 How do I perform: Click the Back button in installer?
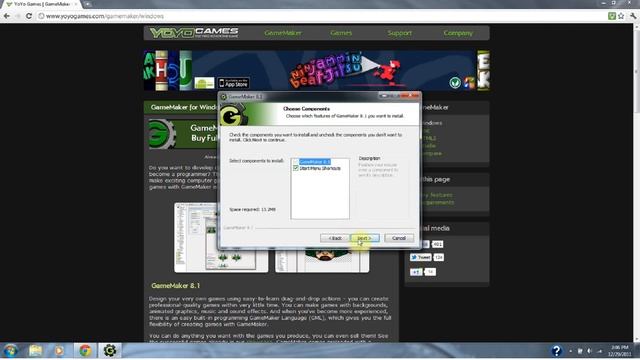[x=335, y=238]
